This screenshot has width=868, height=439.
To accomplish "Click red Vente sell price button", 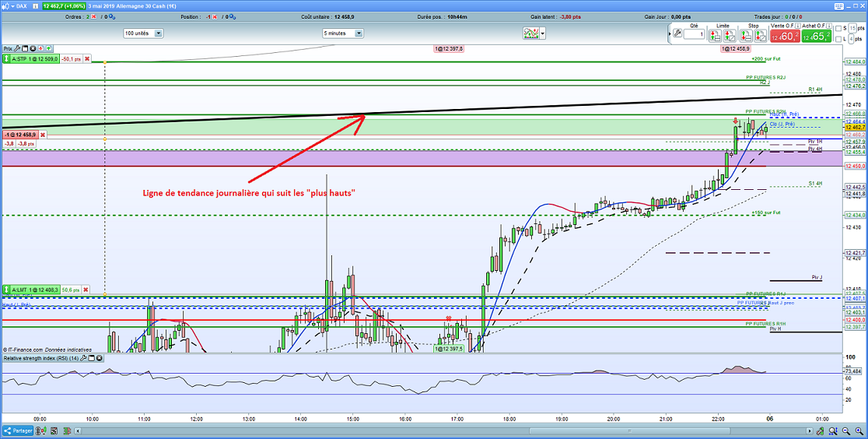I will click(x=785, y=36).
